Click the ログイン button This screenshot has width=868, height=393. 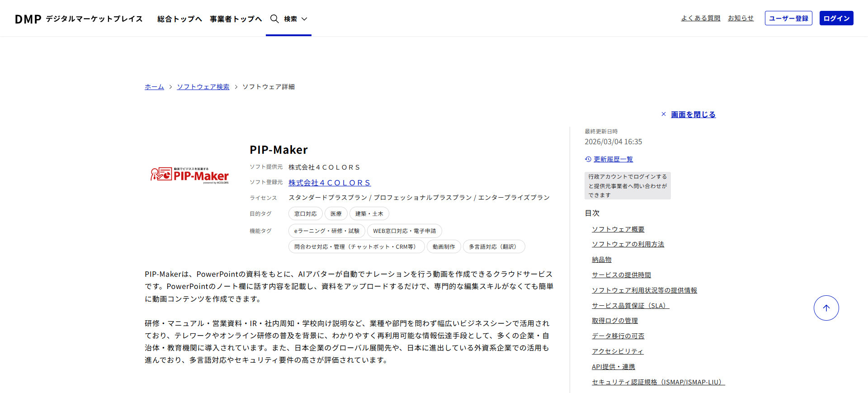click(836, 18)
